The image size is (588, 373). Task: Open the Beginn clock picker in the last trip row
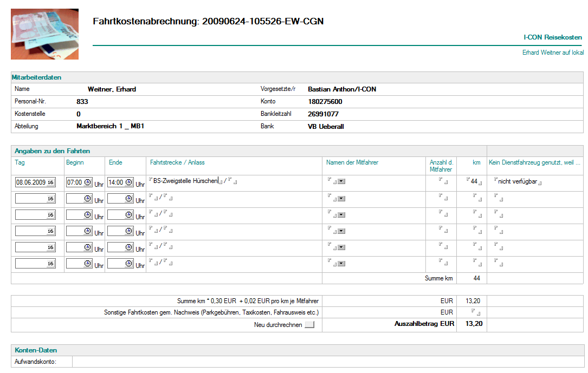(87, 263)
